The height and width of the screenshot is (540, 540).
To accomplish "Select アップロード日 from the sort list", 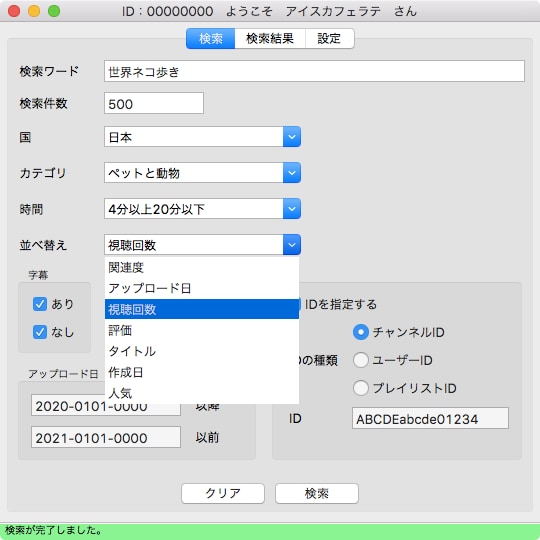I will 202,288.
